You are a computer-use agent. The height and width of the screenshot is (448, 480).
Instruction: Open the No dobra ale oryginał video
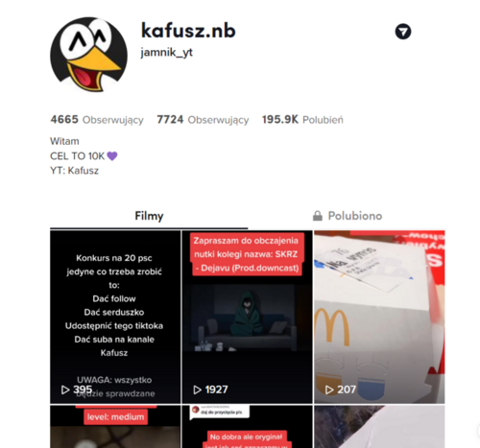(247, 427)
